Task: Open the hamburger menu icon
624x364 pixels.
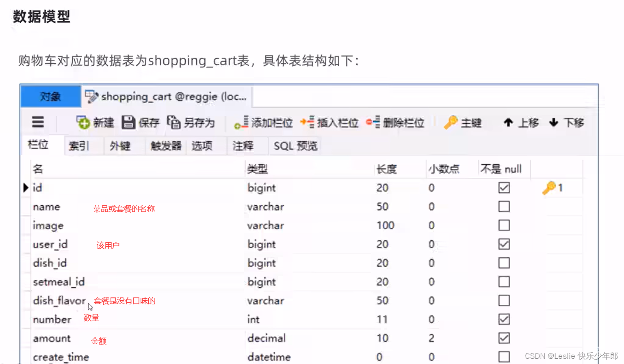Action: 38,122
